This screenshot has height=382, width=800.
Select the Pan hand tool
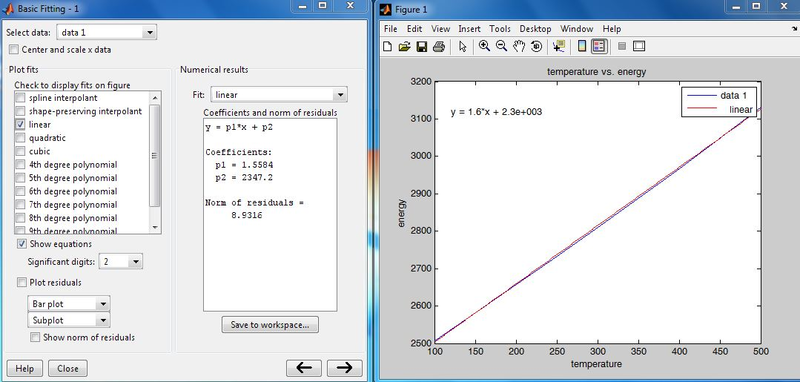point(519,46)
